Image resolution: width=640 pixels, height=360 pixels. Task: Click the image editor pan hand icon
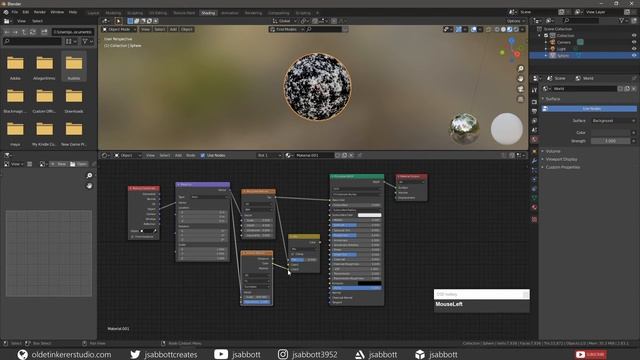(89, 186)
